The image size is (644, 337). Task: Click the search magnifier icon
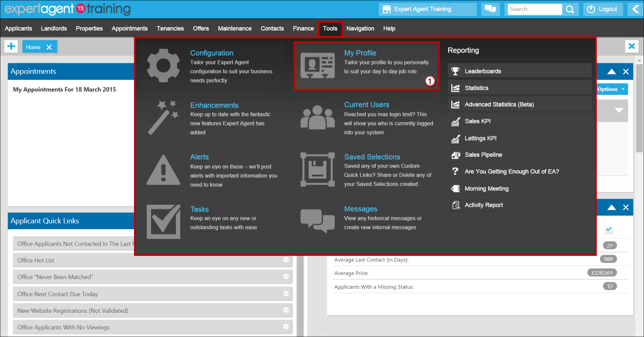point(570,9)
